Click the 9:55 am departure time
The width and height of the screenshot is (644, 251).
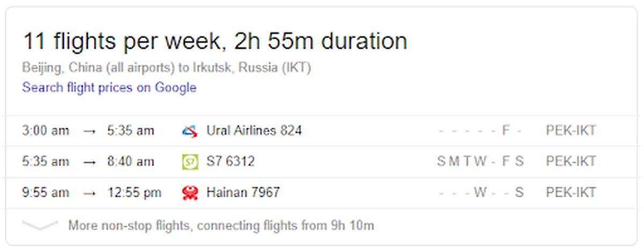click(46, 193)
